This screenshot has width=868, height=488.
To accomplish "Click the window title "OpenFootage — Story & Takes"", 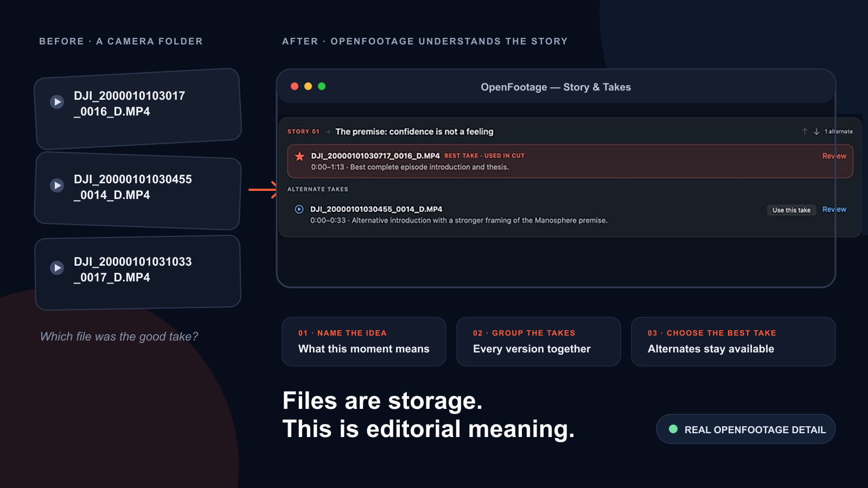I will pos(556,87).
